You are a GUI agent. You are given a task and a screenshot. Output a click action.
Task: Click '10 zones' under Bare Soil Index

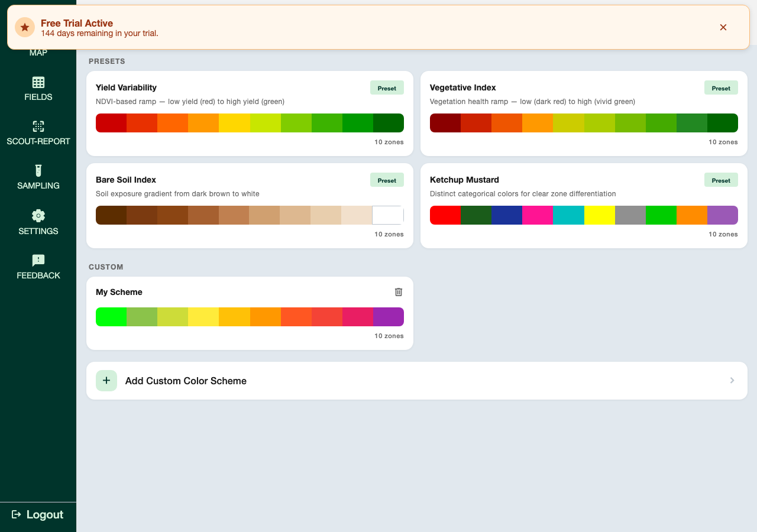click(x=389, y=234)
